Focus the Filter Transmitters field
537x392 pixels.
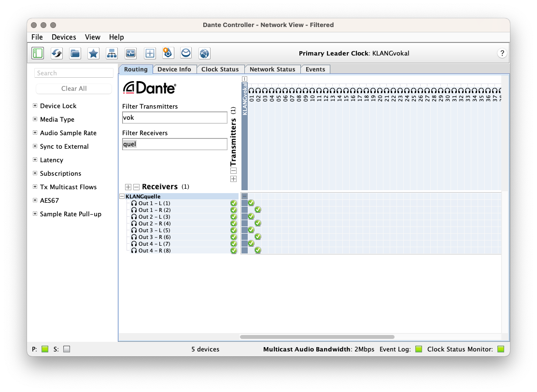pyautogui.click(x=175, y=117)
